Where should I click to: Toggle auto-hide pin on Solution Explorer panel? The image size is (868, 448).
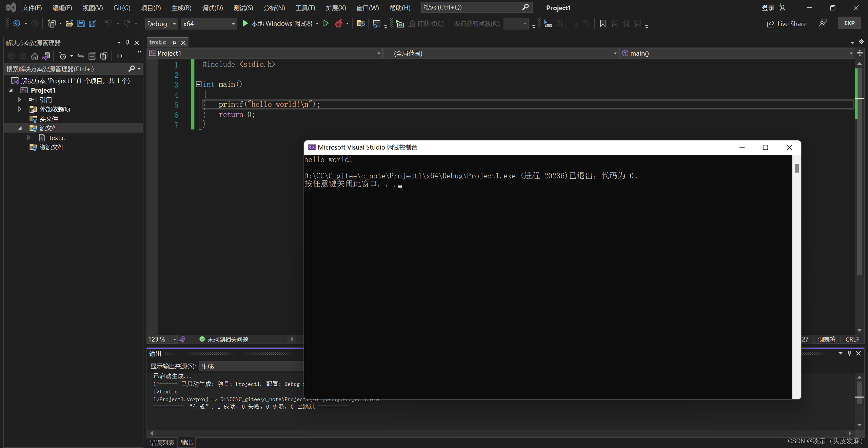128,42
